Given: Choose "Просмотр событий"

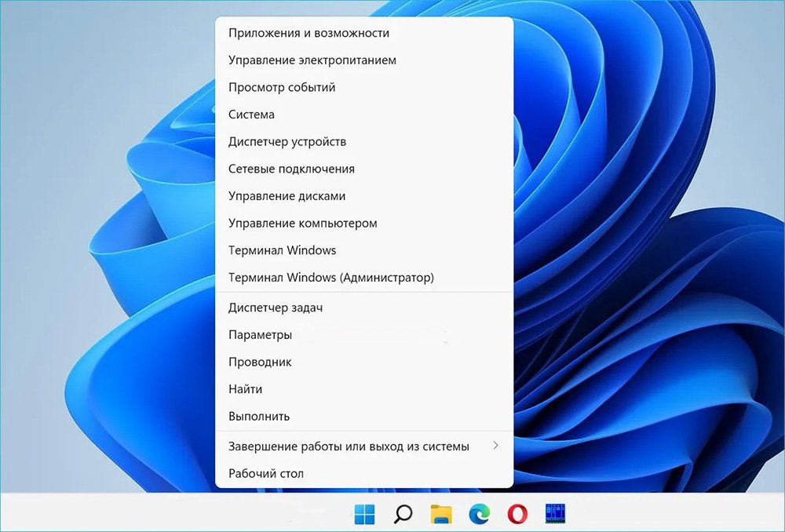Looking at the screenshot, I should 364,87.
